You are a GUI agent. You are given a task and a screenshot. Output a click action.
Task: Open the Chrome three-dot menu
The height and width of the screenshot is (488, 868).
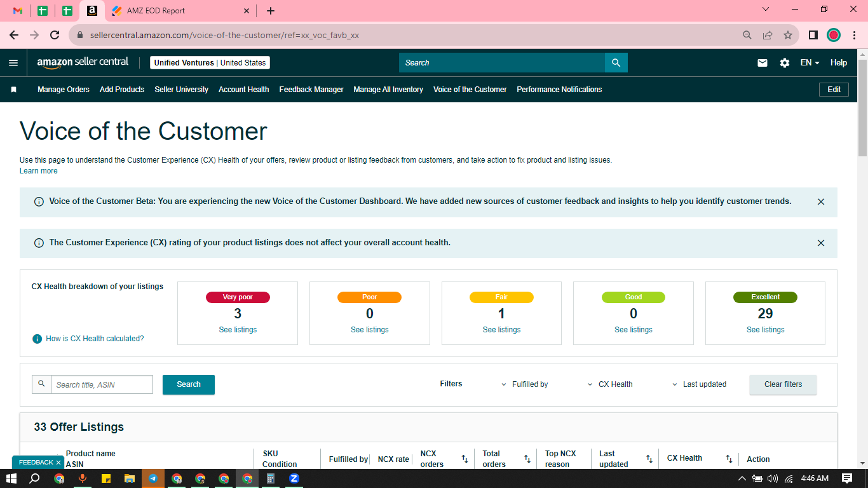(x=854, y=36)
